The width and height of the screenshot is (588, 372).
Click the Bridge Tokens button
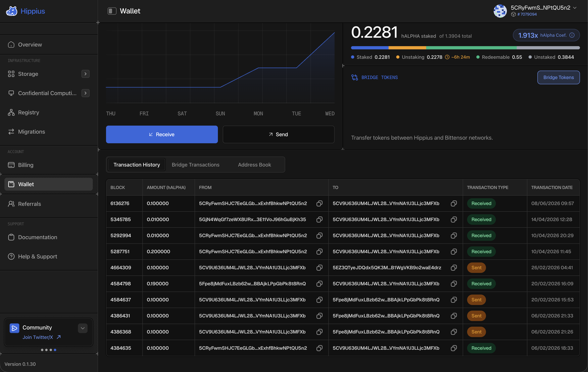[558, 77]
